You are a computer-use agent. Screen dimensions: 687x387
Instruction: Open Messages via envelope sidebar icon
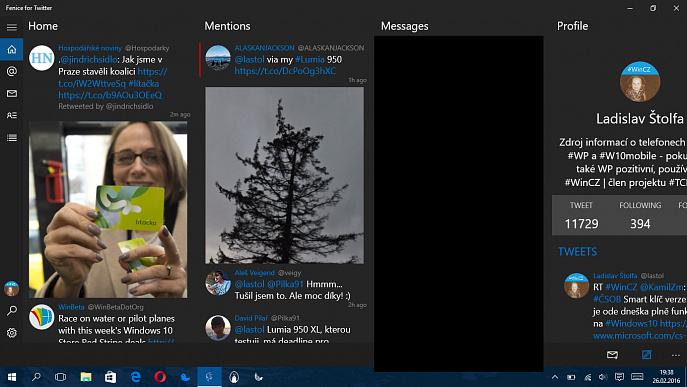[12, 93]
